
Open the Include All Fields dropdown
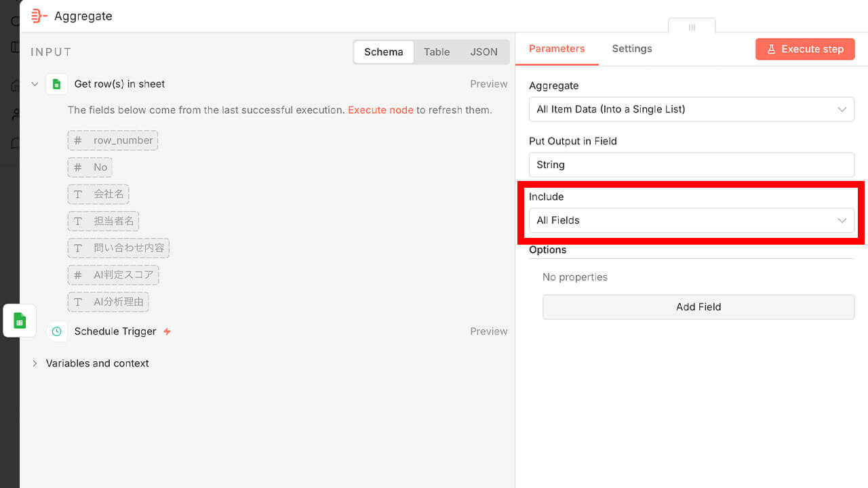[691, 220]
